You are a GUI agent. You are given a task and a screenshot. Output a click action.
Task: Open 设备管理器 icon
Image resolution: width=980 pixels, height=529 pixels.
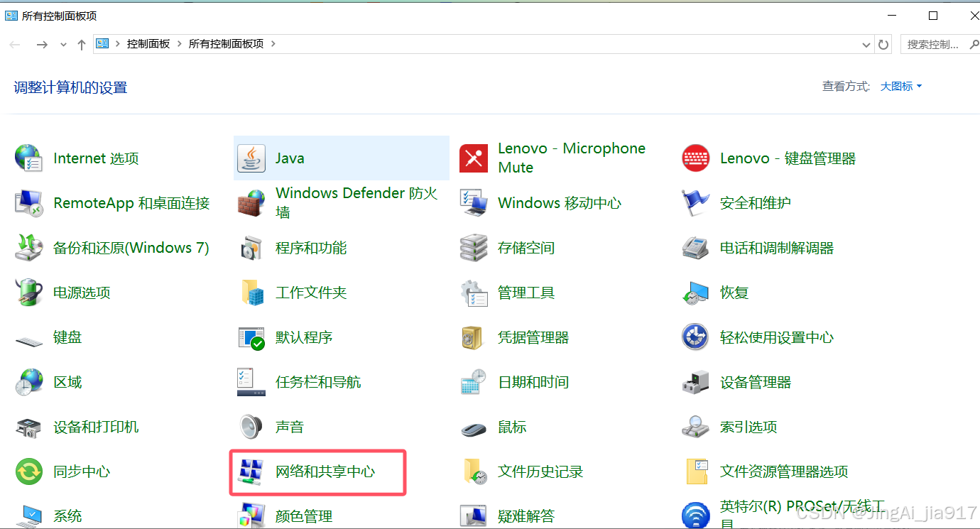[x=695, y=382]
